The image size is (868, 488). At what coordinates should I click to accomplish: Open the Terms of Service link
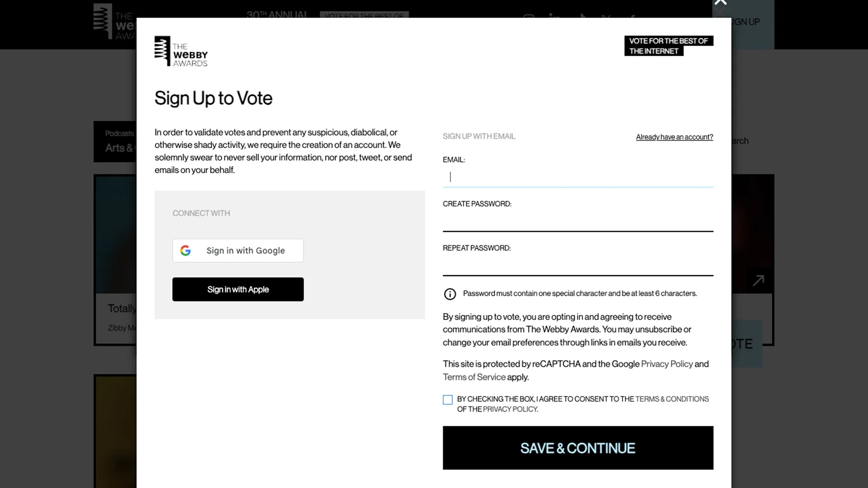pos(473,377)
